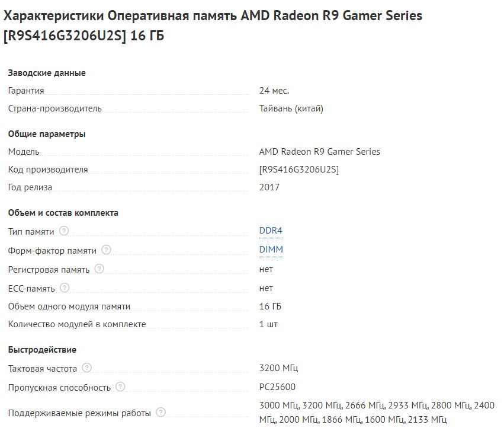Show hint for Регистровая память

click(99, 269)
